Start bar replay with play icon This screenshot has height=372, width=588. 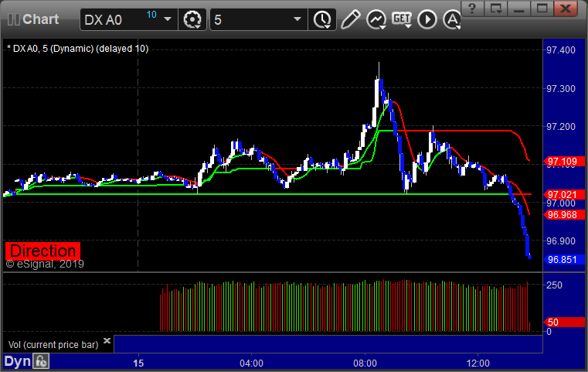(x=427, y=19)
